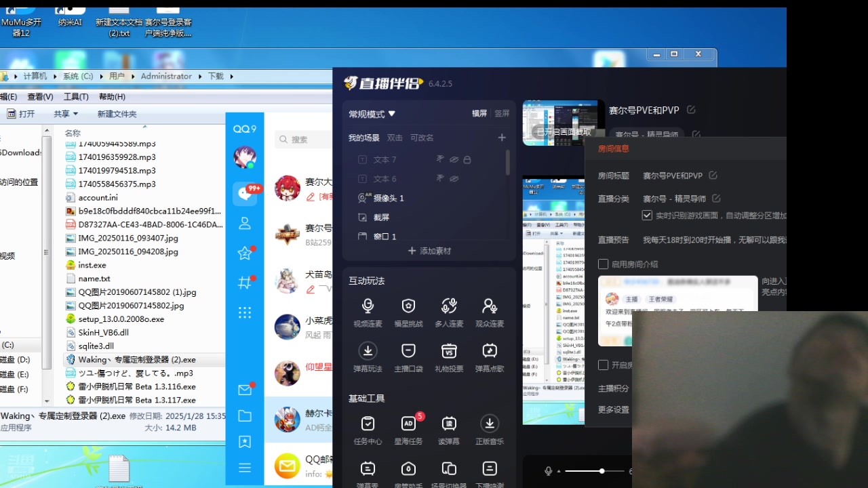This screenshot has height=488, width=868.
Task: Edit 房间标题 value with its pencil icon
Action: coord(713,176)
